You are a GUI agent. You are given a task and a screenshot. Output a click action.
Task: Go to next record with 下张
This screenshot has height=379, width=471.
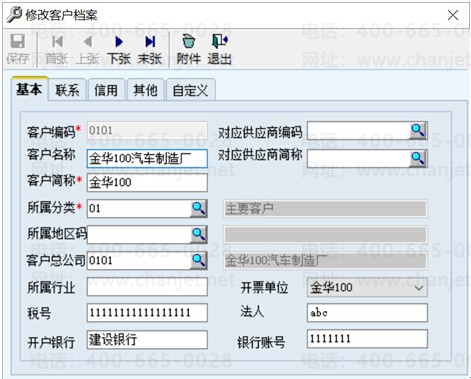tap(119, 49)
